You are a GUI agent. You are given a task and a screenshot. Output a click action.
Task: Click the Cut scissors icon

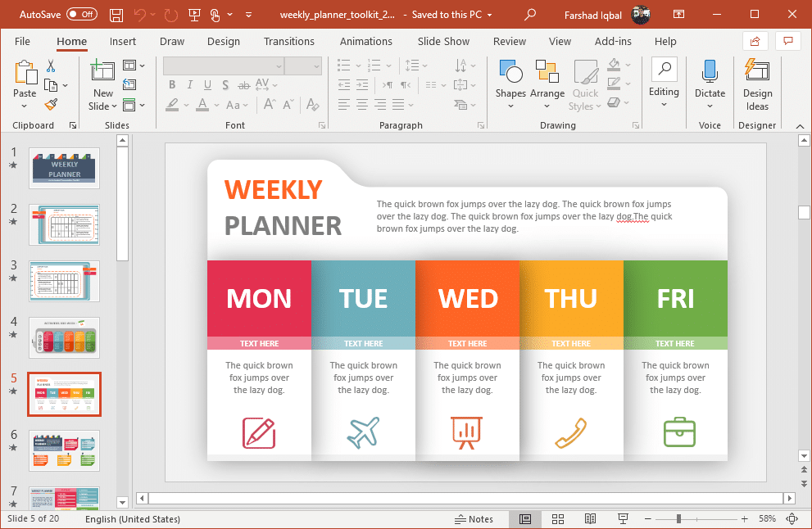51,66
